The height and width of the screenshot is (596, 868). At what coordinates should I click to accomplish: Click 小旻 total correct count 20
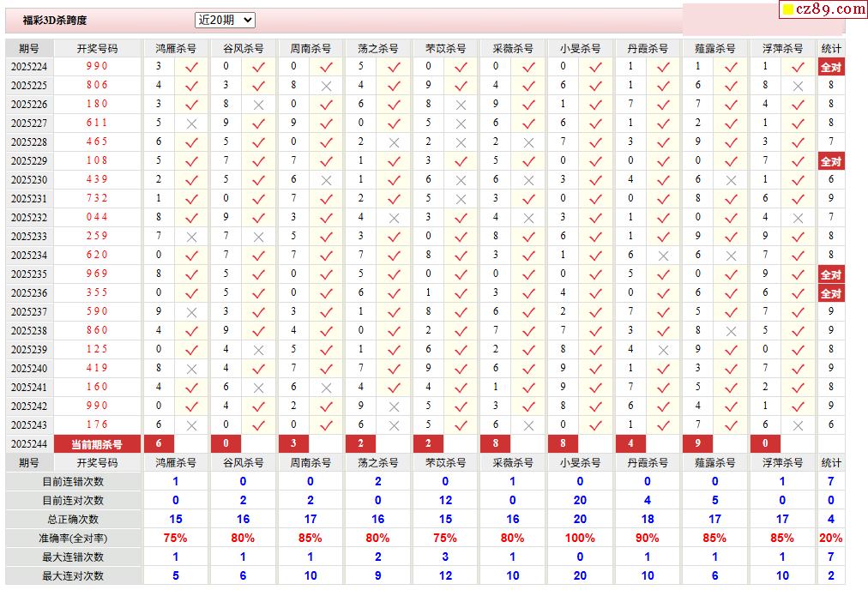point(580,519)
